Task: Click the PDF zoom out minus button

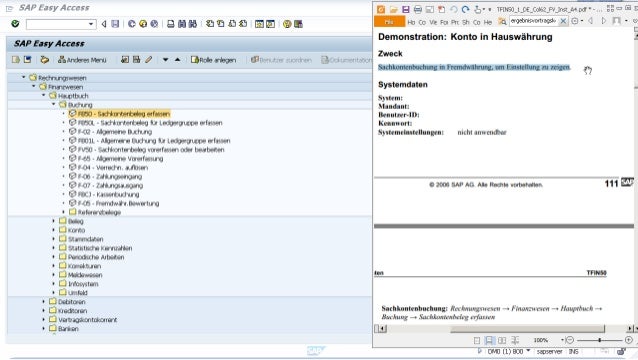Action: click(x=570, y=340)
